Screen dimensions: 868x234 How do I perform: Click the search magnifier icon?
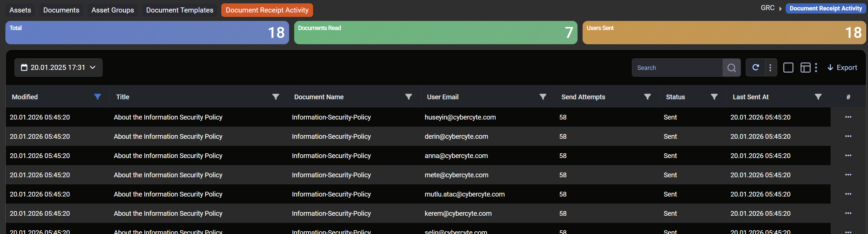pyautogui.click(x=731, y=68)
